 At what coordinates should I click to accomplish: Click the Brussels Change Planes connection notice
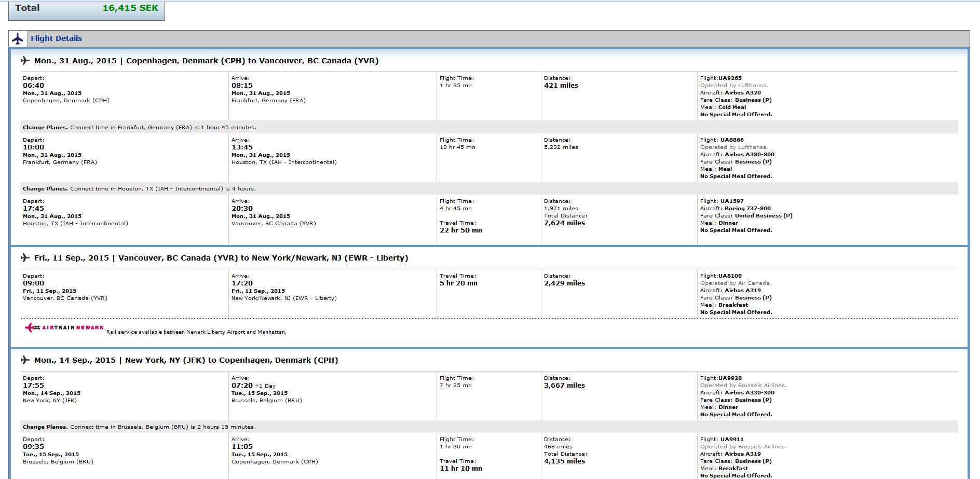tap(139, 427)
